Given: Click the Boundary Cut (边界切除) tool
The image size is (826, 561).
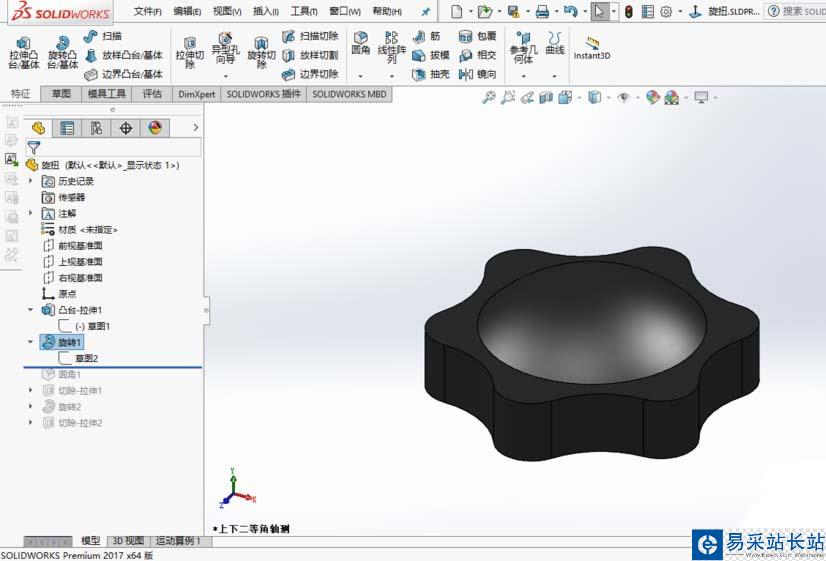Looking at the screenshot, I should coord(310,74).
